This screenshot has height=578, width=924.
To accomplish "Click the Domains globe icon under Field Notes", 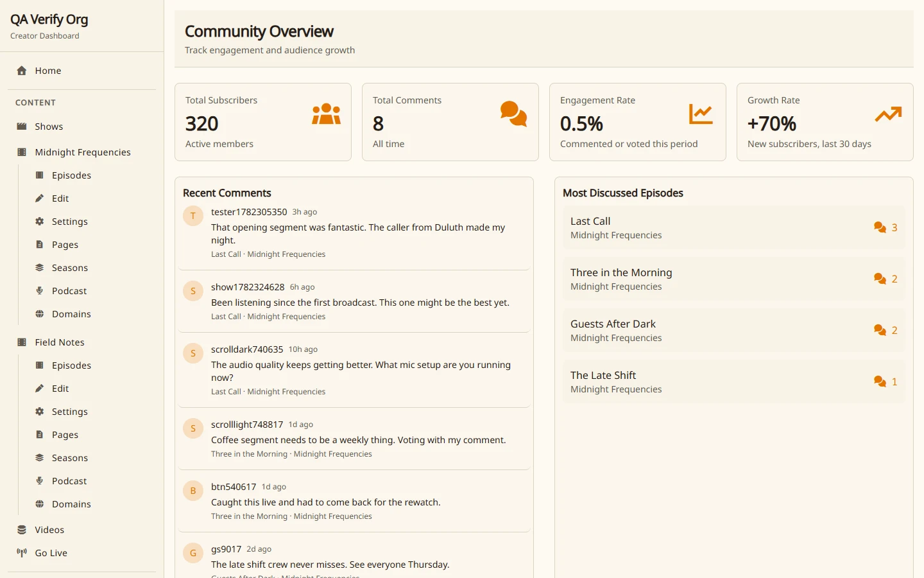I will click(39, 504).
